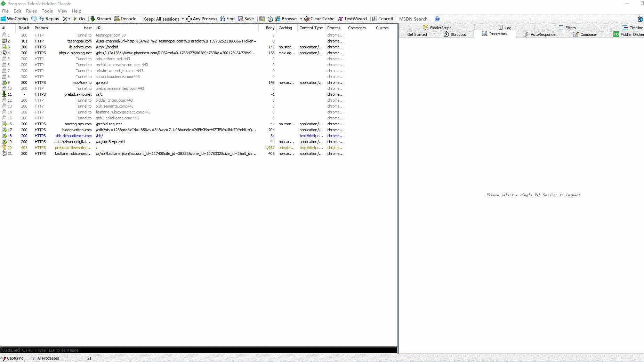The width and height of the screenshot is (644, 362).
Task: Sort sessions by the Host column header
Action: pyautogui.click(x=73, y=28)
